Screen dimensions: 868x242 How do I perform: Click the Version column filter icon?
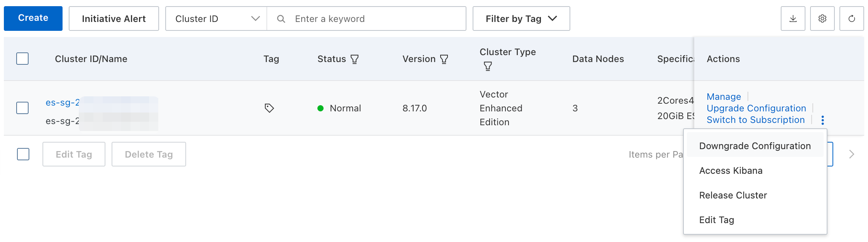pos(444,59)
